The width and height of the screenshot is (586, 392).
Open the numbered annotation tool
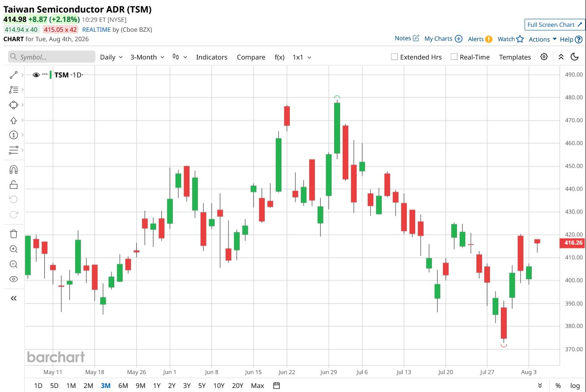coord(13,135)
